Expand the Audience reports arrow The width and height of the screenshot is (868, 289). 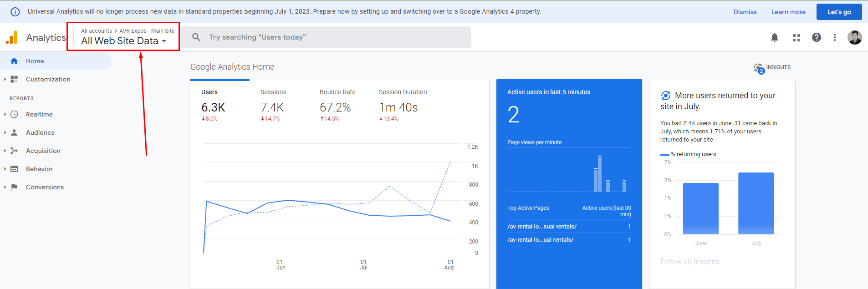click(5, 132)
